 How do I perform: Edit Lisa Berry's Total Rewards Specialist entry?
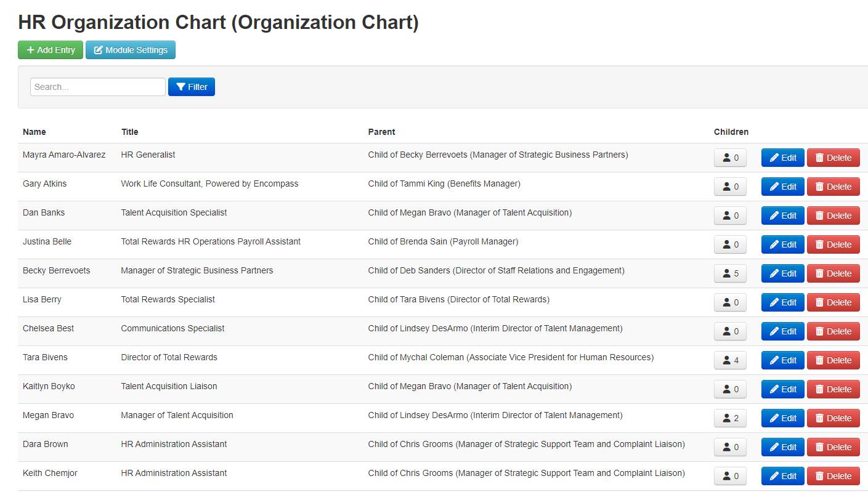[782, 302]
